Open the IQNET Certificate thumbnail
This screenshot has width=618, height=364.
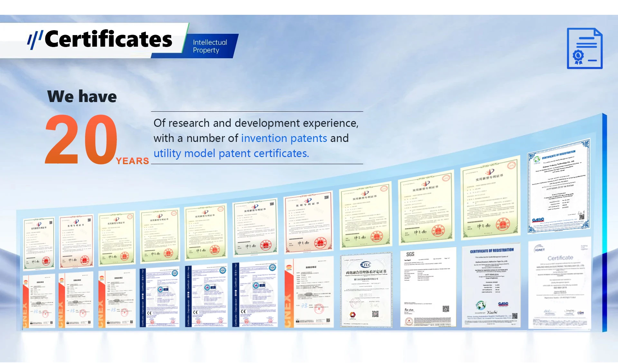tap(560, 283)
